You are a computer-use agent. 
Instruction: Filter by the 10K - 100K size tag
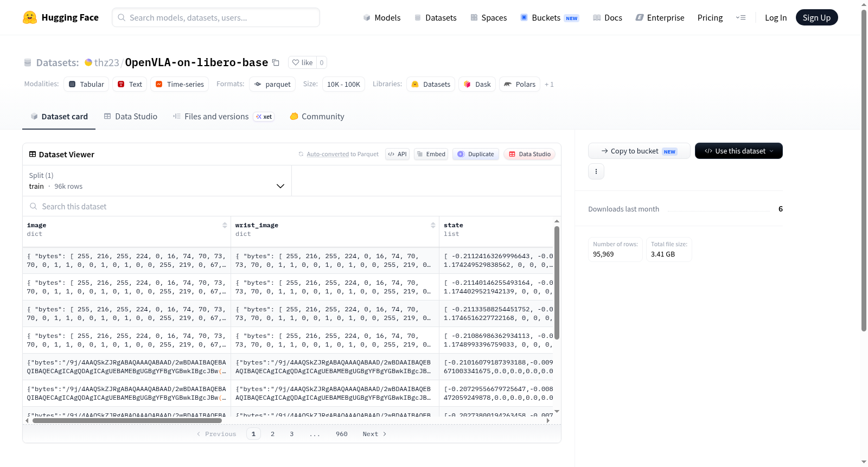[343, 84]
